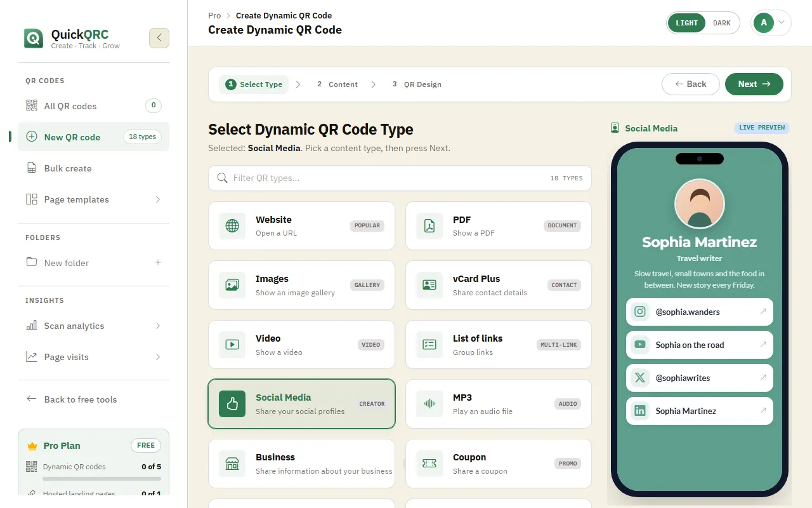Click the Social Media thumbs-up icon

[x=232, y=404]
